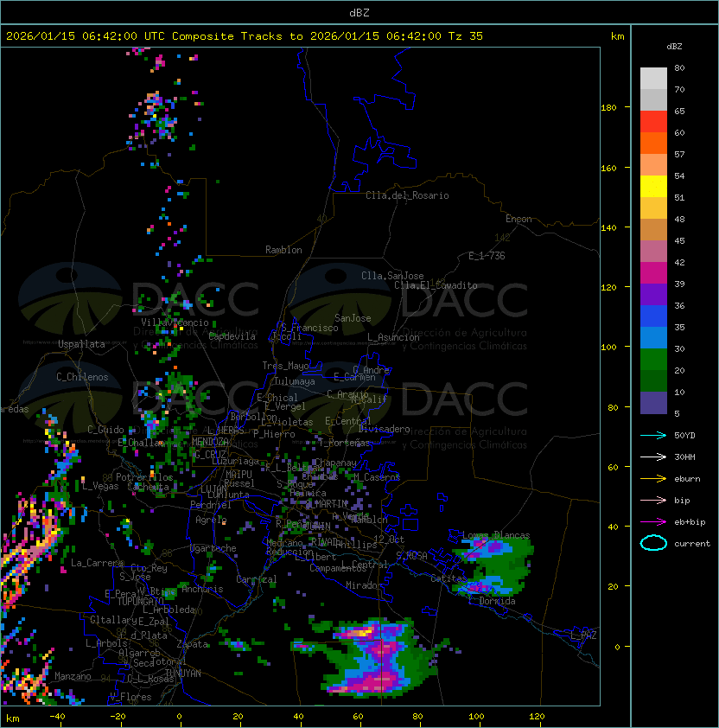
Task: Click the cyan ellipse beside 'current'
Action: click(x=653, y=543)
